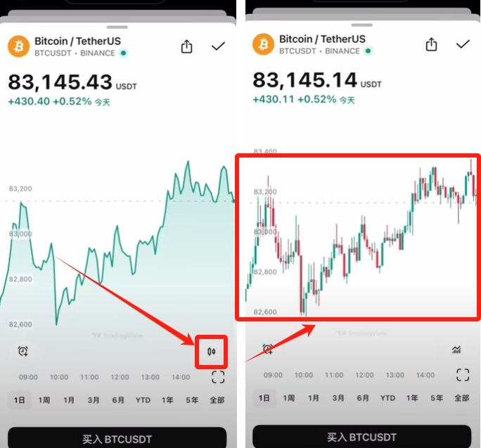This screenshot has width=481, height=448.
Task: Share the chart from right panel
Action: point(431,44)
